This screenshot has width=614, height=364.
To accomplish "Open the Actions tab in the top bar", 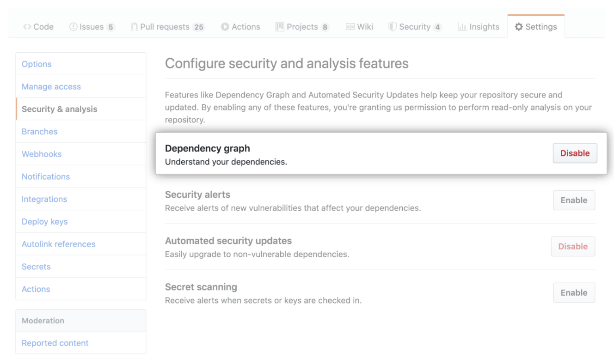I will click(x=240, y=27).
